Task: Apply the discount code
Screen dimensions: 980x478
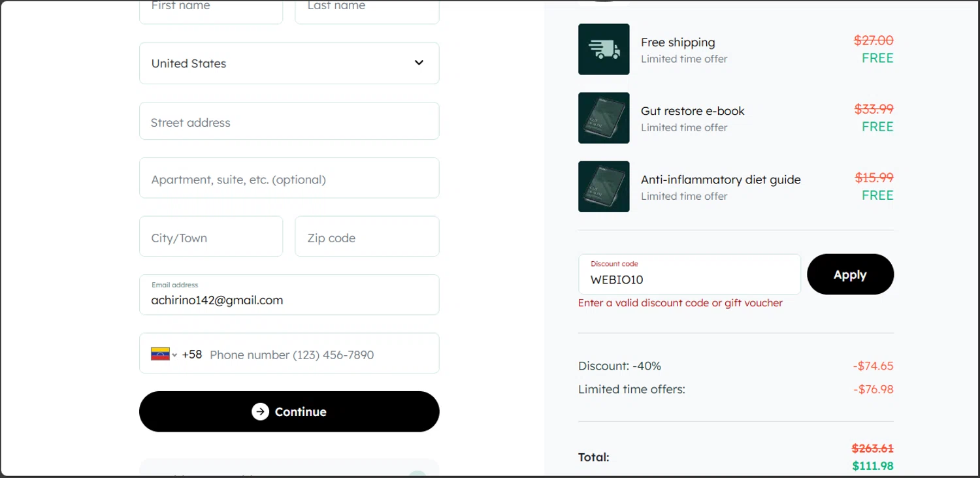Action: (x=850, y=274)
